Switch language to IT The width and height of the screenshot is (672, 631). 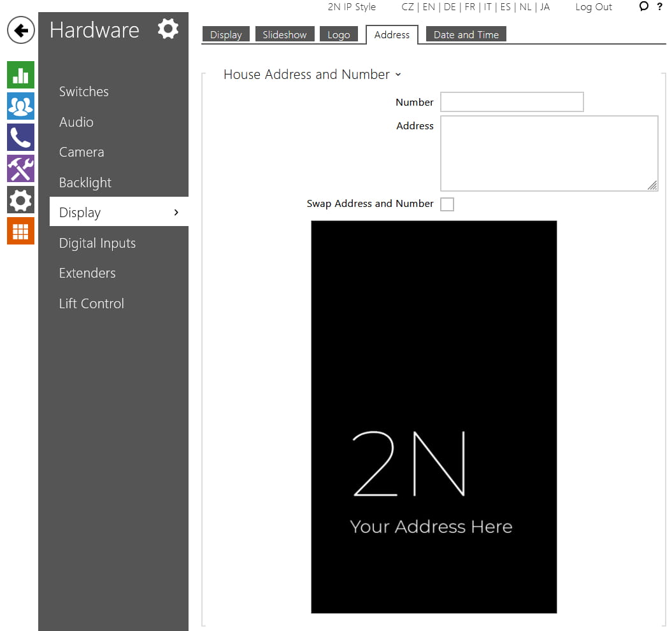[x=488, y=7]
